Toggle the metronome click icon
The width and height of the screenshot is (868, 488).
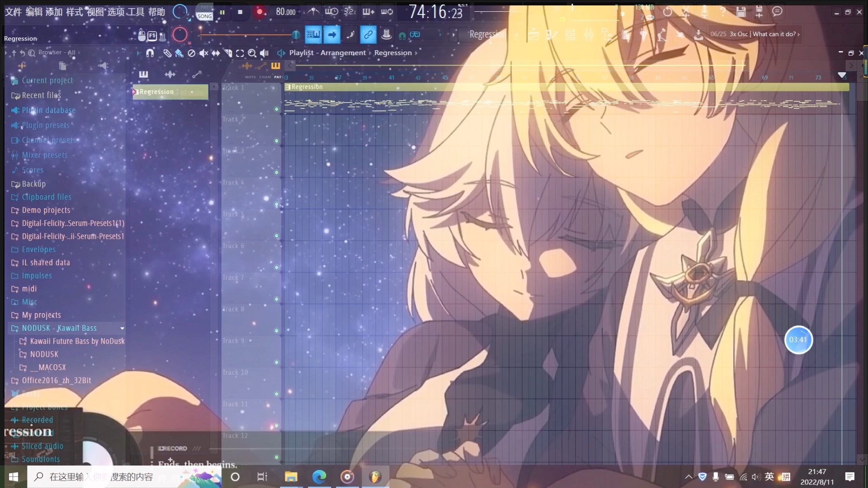click(x=315, y=11)
